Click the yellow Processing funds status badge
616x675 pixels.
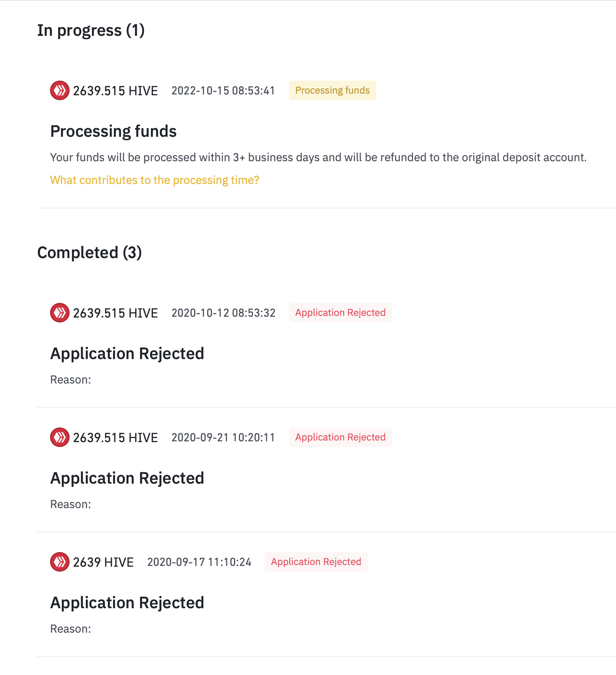tap(332, 90)
